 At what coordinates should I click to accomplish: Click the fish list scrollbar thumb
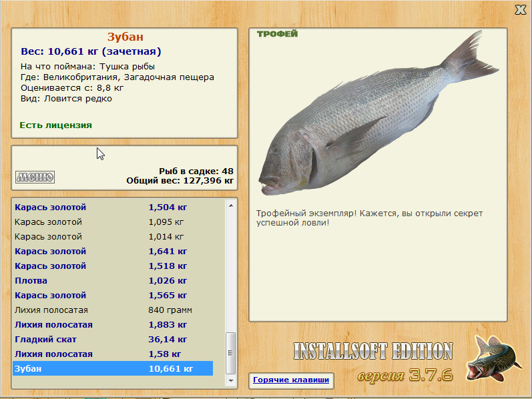pyautogui.click(x=231, y=353)
